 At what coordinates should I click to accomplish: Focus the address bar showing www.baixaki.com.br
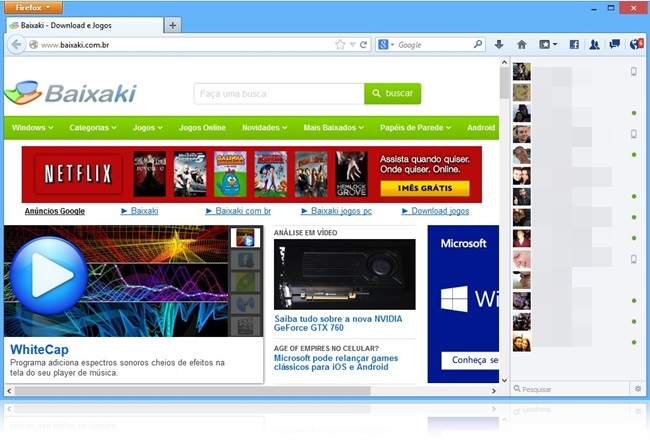pos(187,45)
